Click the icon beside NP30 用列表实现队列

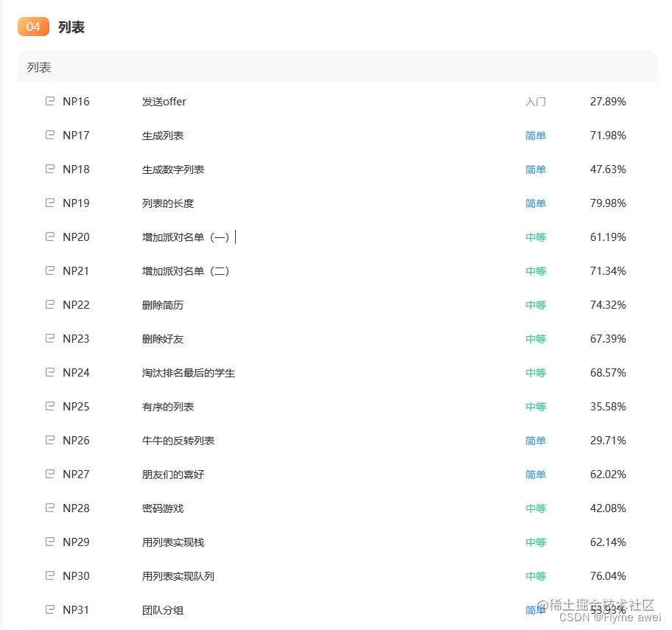point(50,575)
